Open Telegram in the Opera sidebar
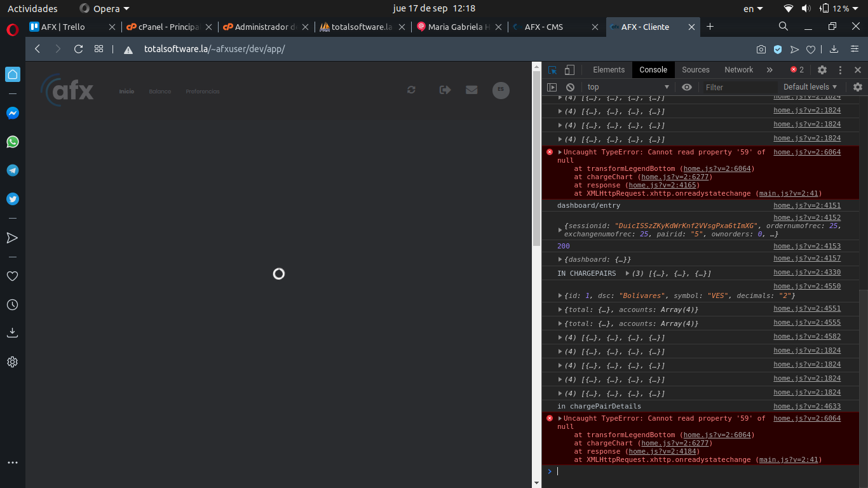 coord(13,170)
